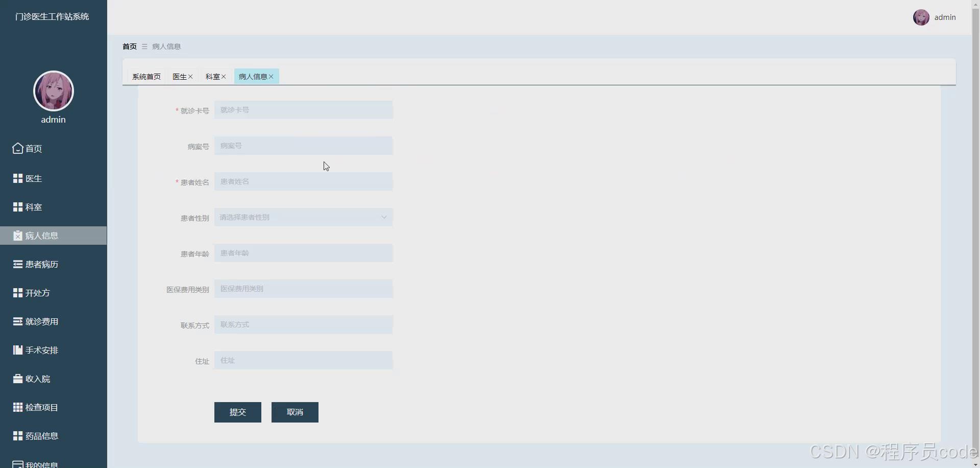980x468 pixels.
Task: Open 就诊费用 in the sidebar menu
Action: point(54,321)
